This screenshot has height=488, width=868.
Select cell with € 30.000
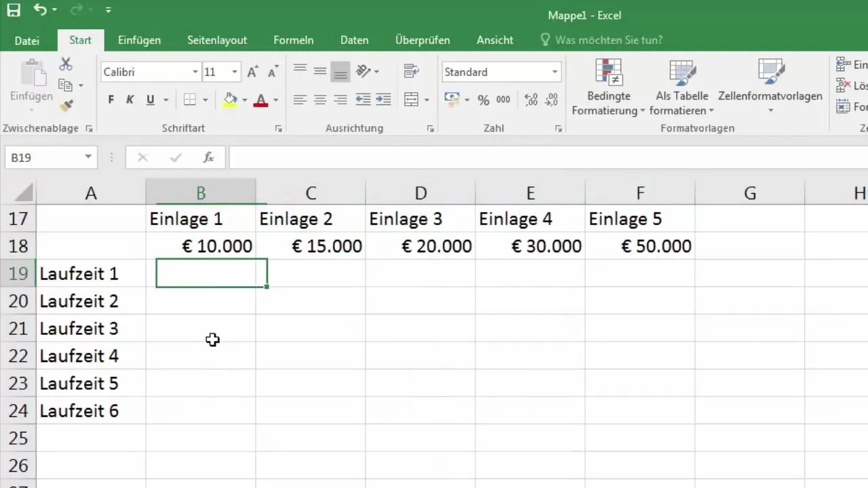pos(530,246)
